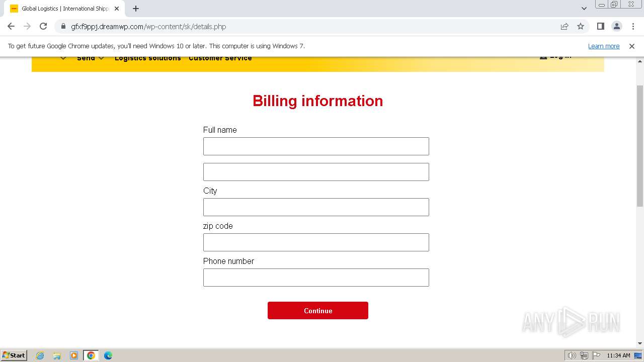Open Windows Explorer folder icon
Viewport: 644px width, 362px height.
pos(57,355)
